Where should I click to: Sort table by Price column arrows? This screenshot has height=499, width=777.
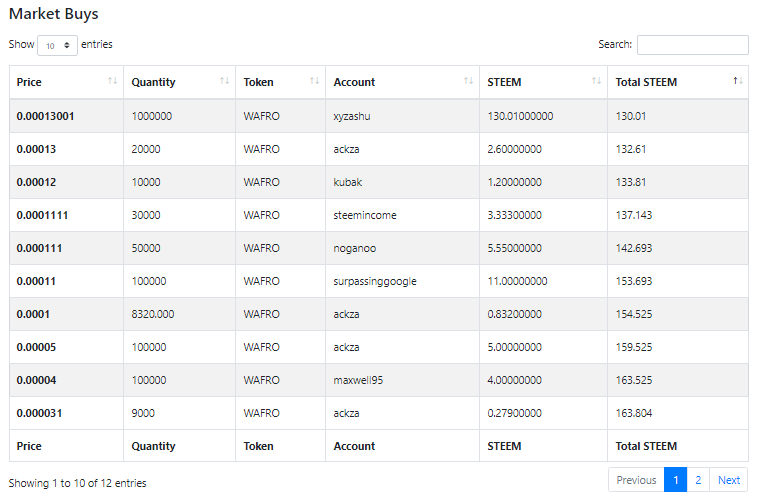click(112, 81)
